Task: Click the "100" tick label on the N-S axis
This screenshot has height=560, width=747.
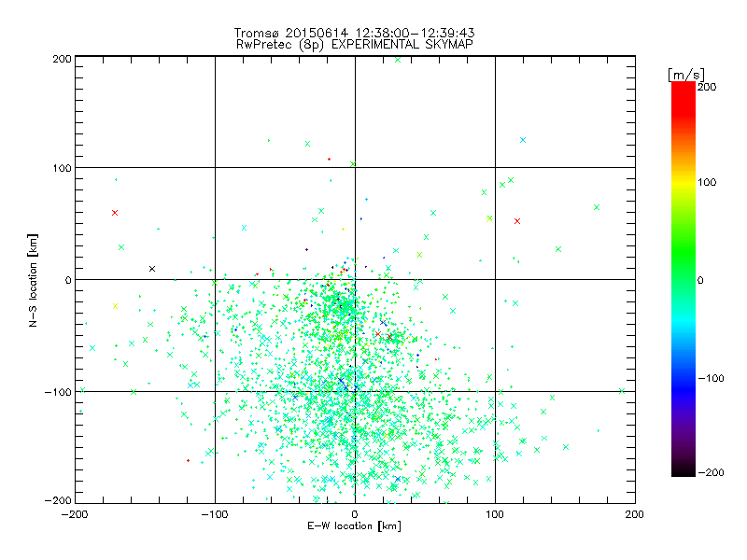Action: point(63,168)
